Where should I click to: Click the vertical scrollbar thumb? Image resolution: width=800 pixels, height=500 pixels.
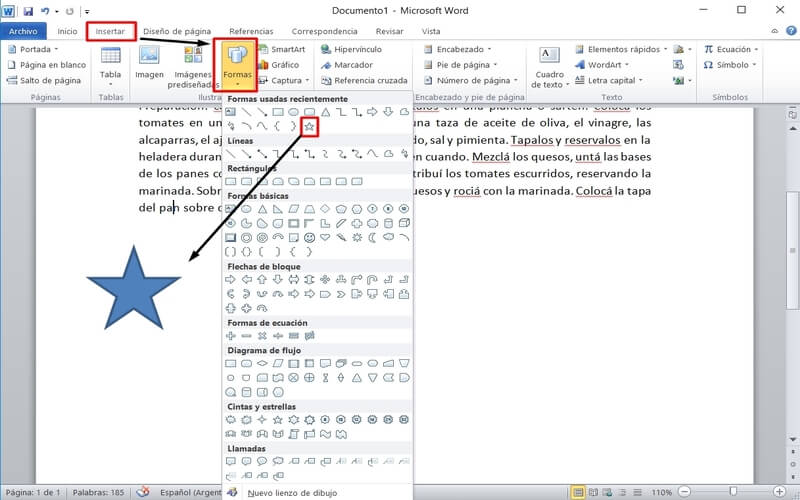792,251
